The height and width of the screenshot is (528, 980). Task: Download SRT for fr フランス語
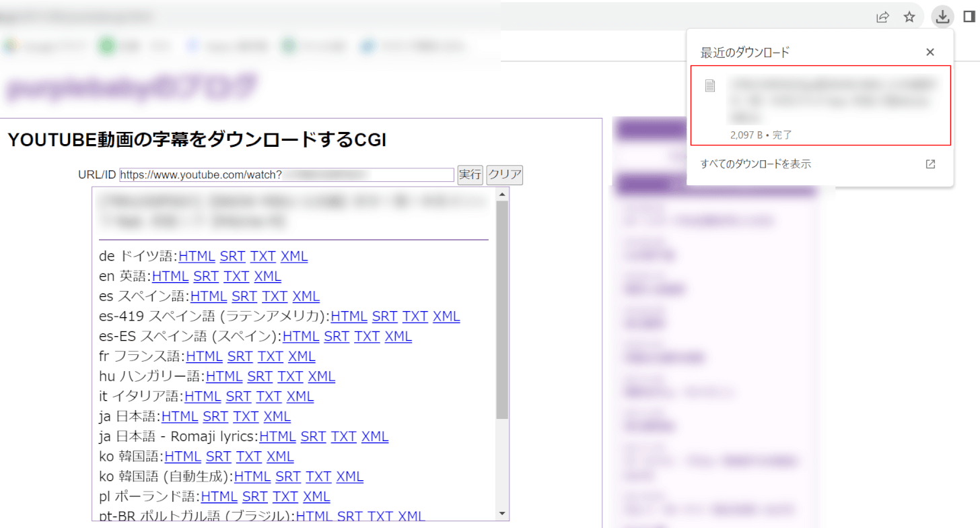pyautogui.click(x=240, y=356)
